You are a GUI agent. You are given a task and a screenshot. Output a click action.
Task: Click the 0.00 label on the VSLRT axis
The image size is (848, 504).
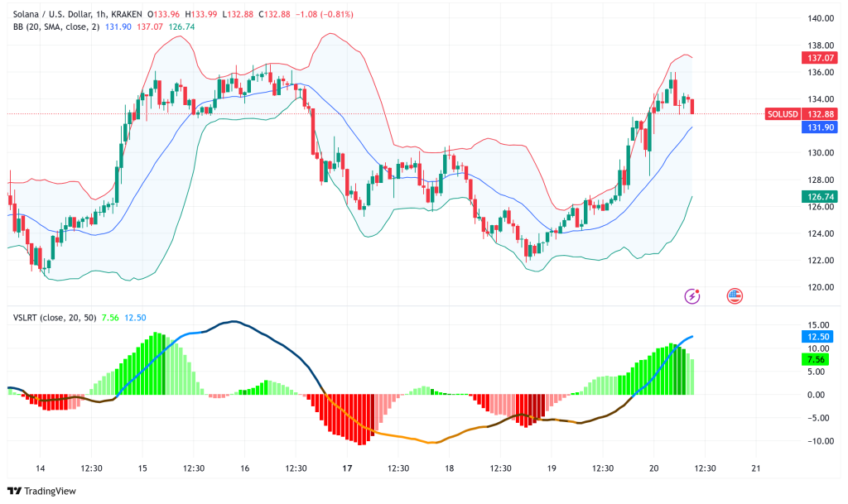[x=816, y=395]
